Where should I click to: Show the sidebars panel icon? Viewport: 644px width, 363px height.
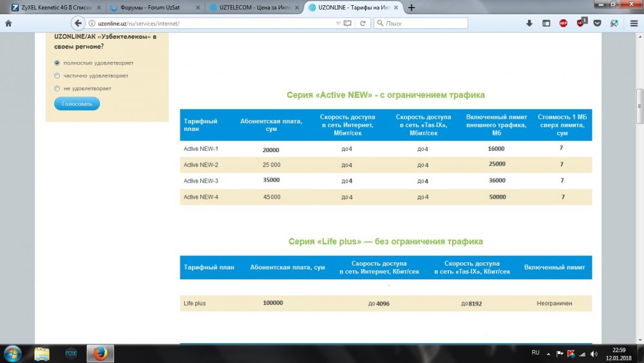tap(546, 23)
